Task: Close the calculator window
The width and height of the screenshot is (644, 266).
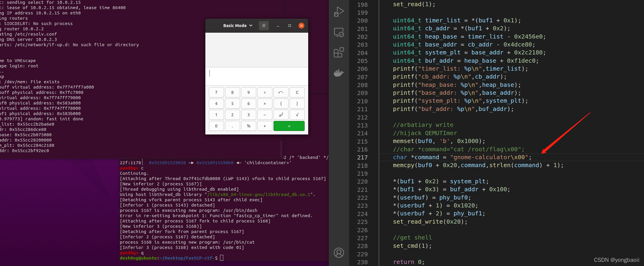Action: point(301,26)
